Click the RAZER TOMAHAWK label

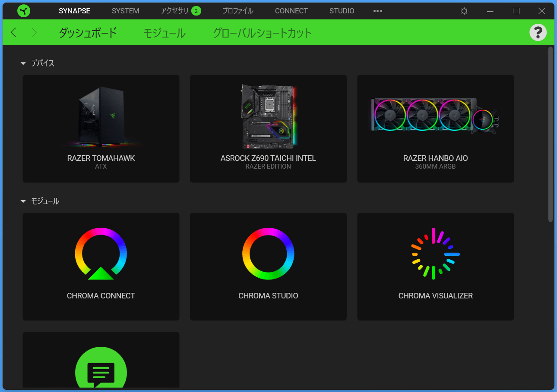(101, 158)
